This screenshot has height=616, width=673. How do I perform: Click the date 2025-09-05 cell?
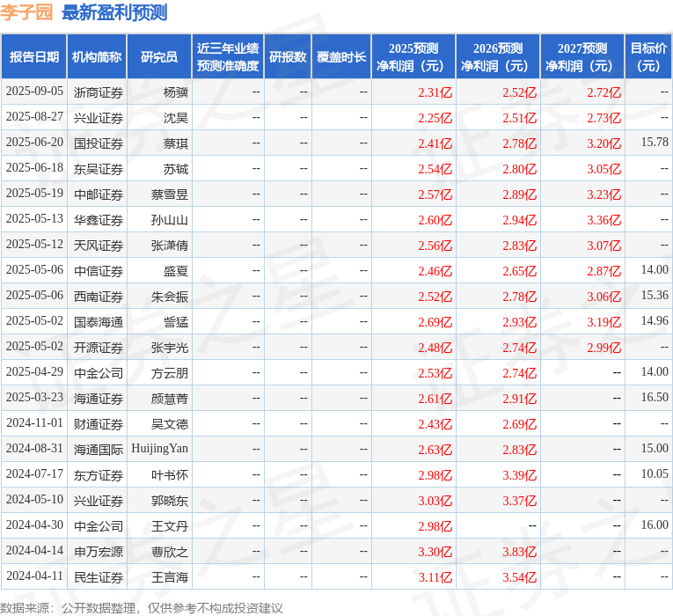(34, 92)
